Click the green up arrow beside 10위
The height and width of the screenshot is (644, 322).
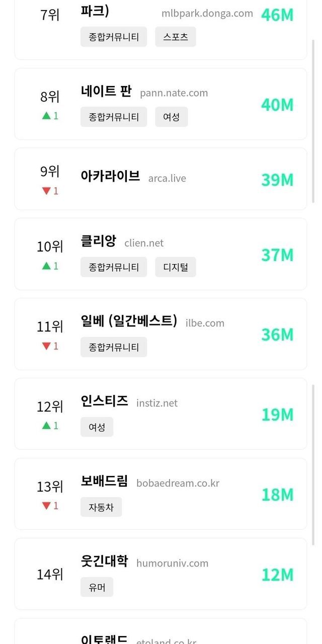click(x=46, y=266)
